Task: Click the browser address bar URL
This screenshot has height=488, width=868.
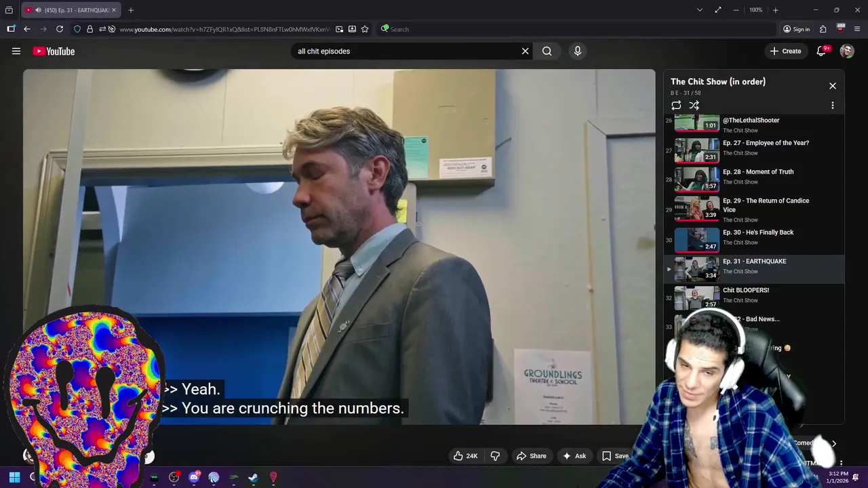Action: [225, 29]
